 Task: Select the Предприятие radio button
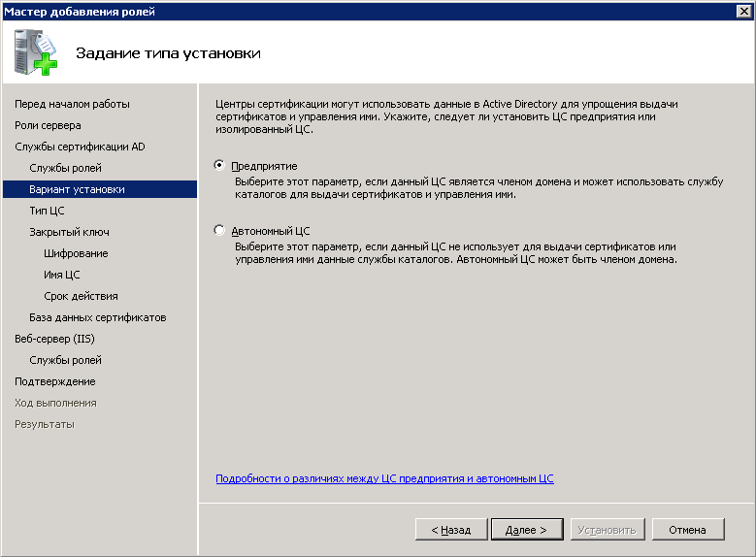(219, 166)
